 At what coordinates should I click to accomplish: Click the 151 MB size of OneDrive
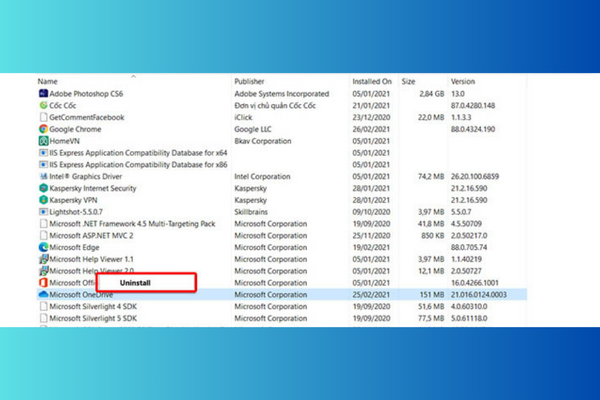[x=432, y=294]
